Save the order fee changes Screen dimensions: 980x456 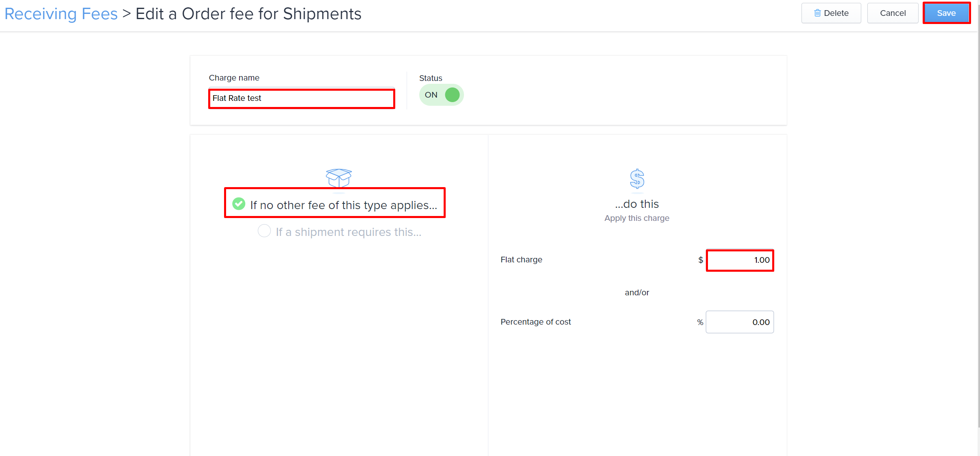click(x=946, y=13)
